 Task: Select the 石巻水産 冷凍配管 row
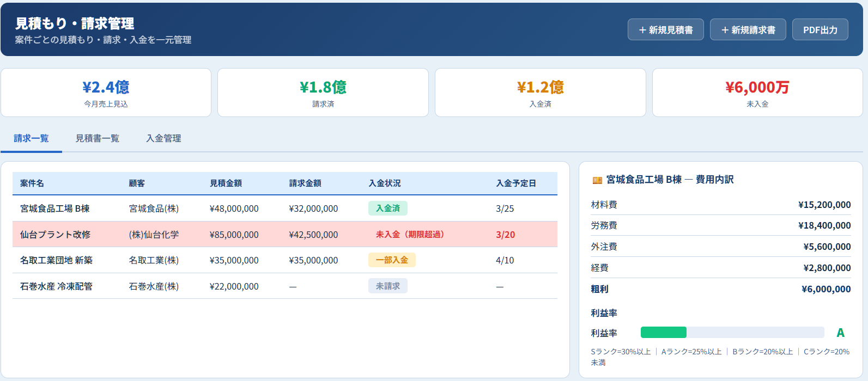(56, 286)
